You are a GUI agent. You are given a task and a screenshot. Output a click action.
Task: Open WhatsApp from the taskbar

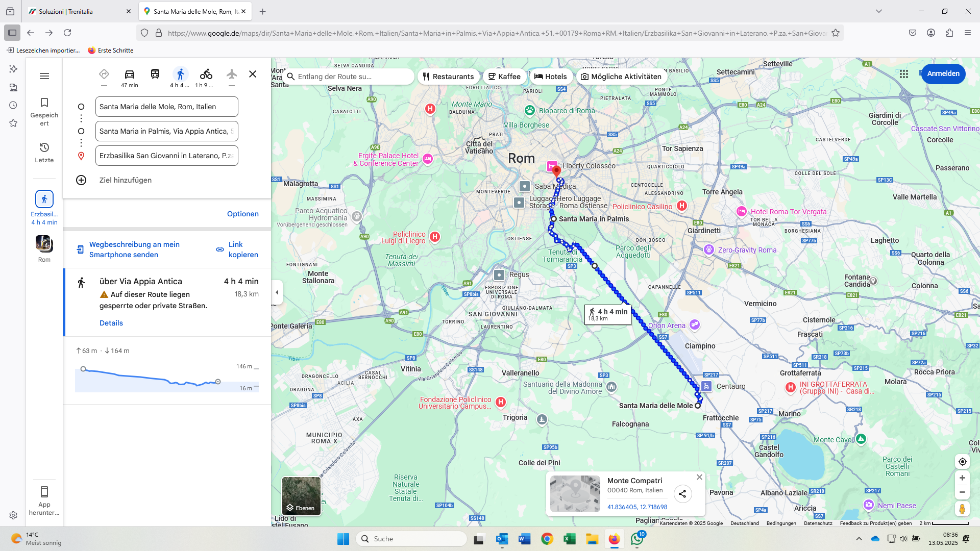click(x=637, y=539)
